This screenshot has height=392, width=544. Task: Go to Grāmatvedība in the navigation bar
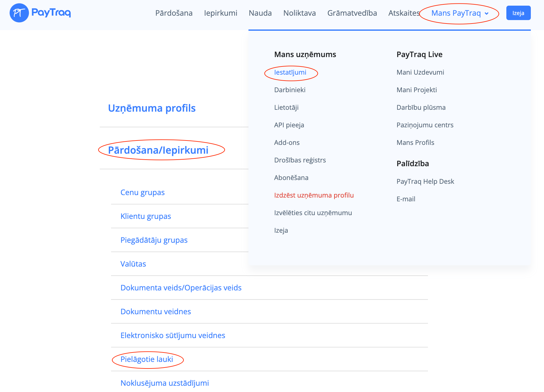pyautogui.click(x=352, y=13)
